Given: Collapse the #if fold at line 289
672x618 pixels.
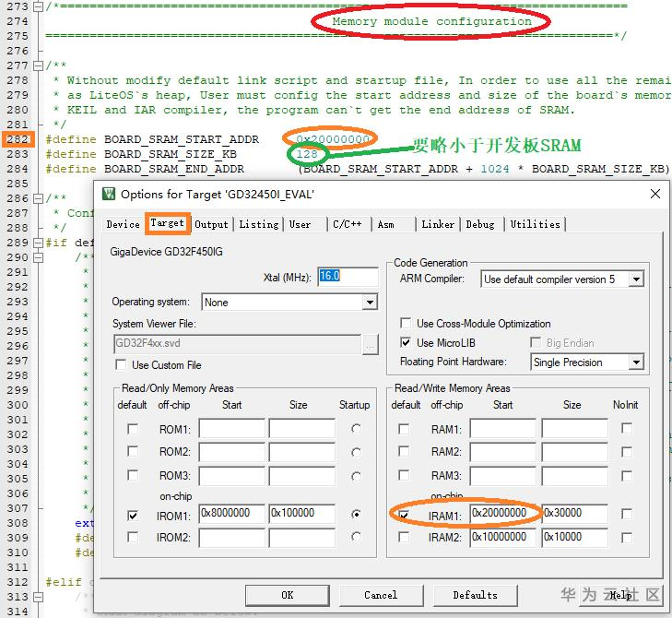Looking at the screenshot, I should 39,243.
